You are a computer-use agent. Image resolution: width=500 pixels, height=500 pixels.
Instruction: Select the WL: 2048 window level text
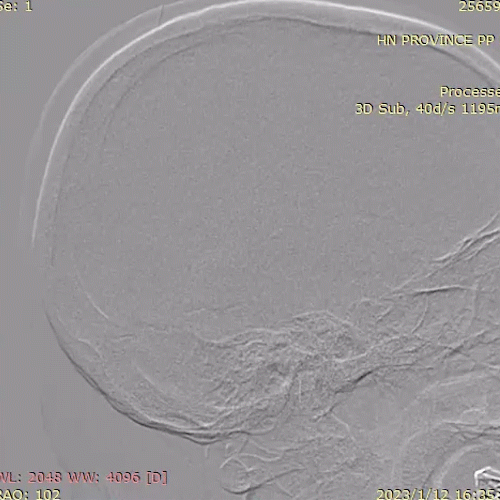point(31,478)
